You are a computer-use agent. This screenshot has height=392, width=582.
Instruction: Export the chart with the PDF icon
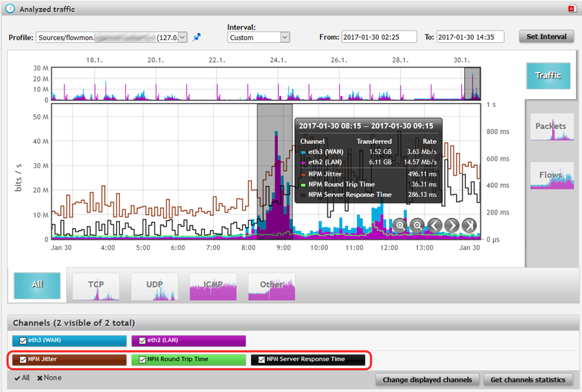click(572, 8)
